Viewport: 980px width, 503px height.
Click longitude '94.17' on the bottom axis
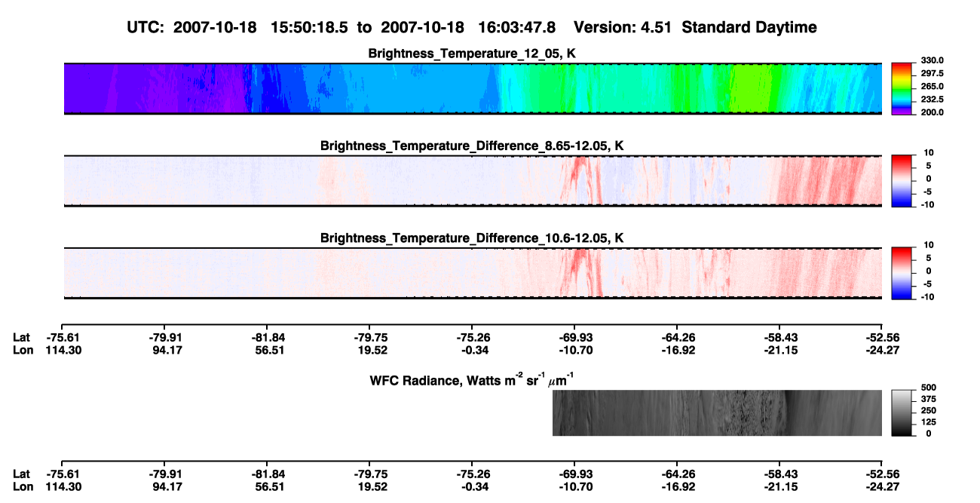click(167, 487)
